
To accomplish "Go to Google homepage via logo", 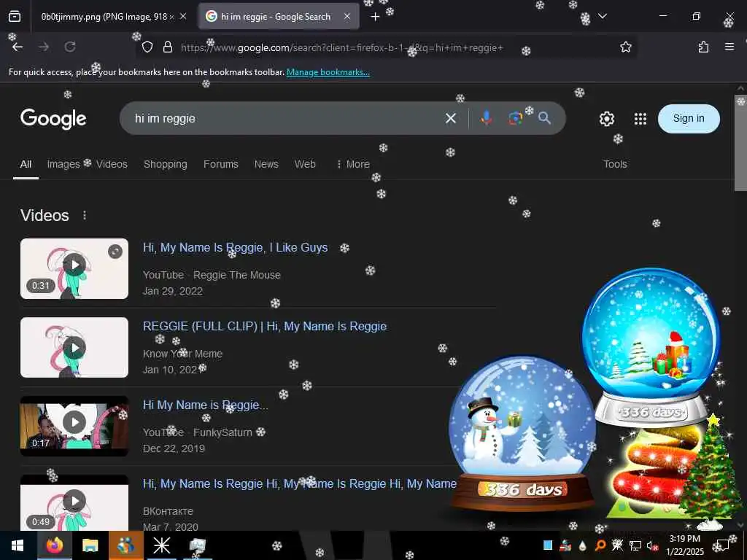I will pos(53,119).
